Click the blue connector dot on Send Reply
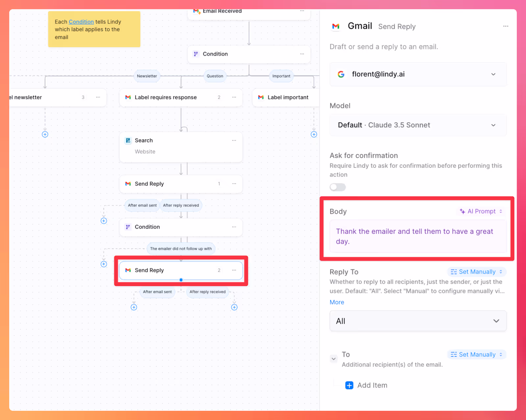The width and height of the screenshot is (526, 420). point(181,280)
